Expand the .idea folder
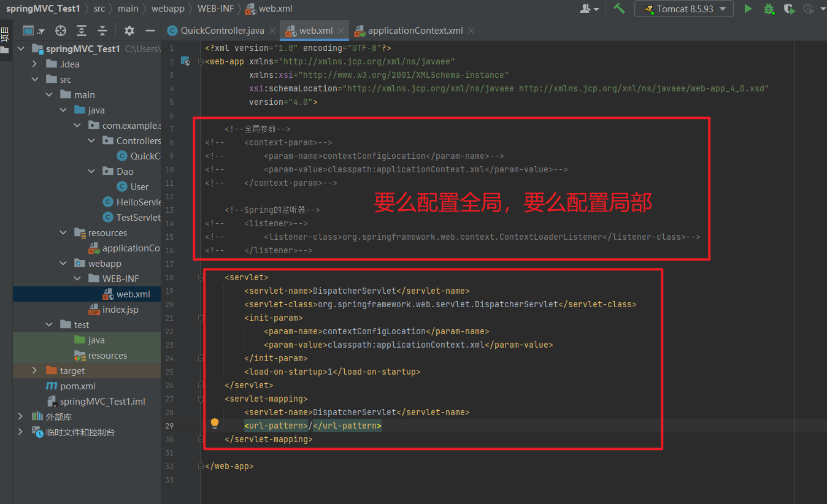Image resolution: width=827 pixels, height=504 pixels. 35,64
